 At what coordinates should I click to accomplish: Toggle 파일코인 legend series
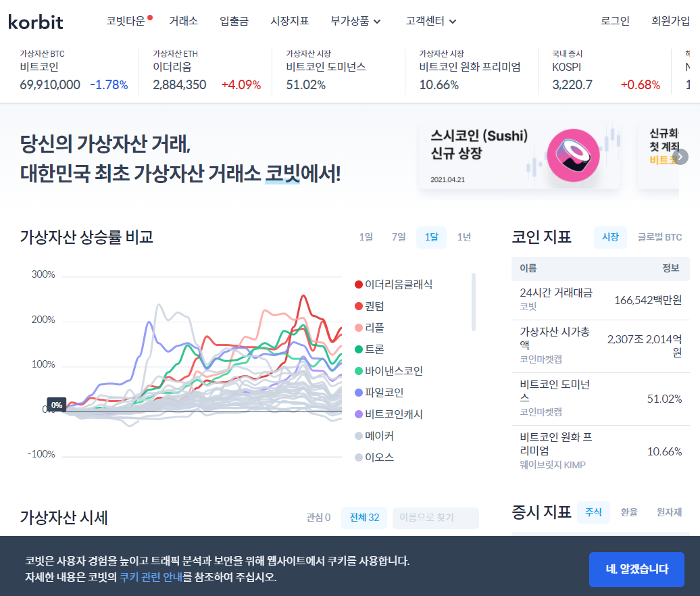click(379, 393)
